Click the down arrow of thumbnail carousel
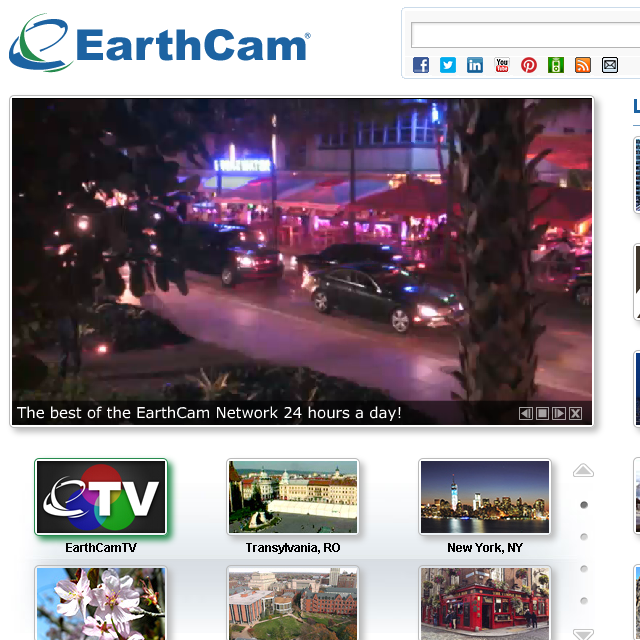This screenshot has height=640, width=640. coord(583,634)
